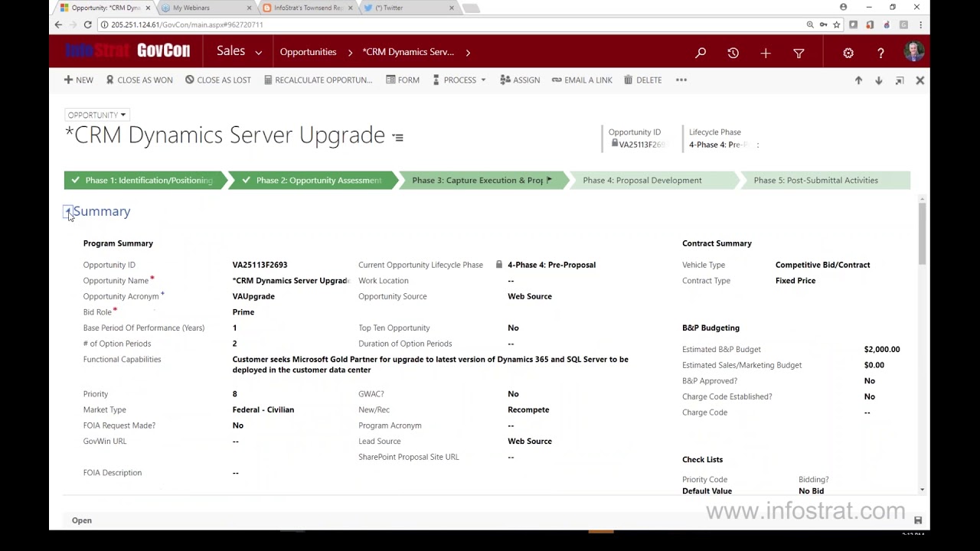Click the Open status in footer

coord(82,520)
